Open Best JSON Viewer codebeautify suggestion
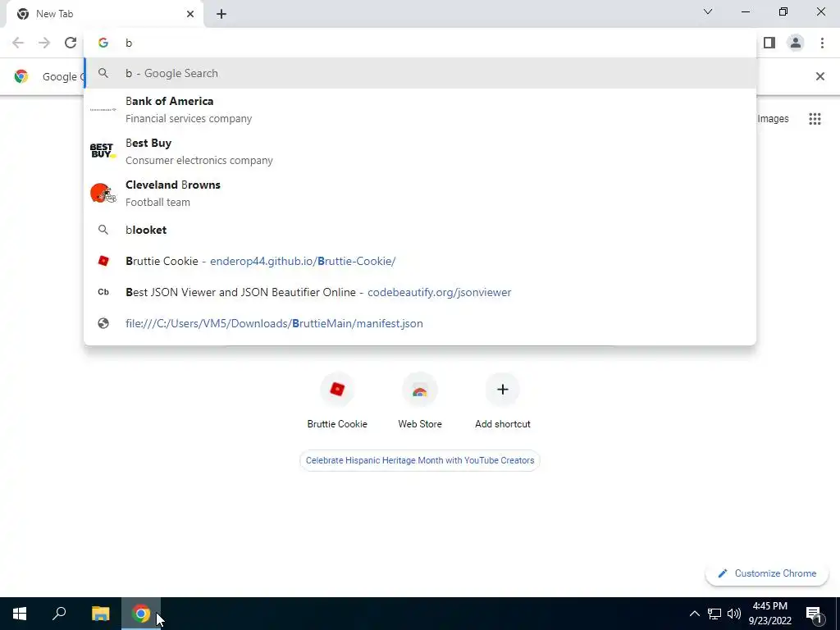840x630 pixels. point(421,292)
